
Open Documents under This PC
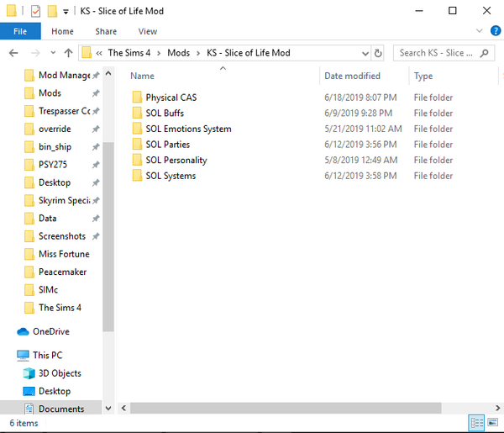61,409
